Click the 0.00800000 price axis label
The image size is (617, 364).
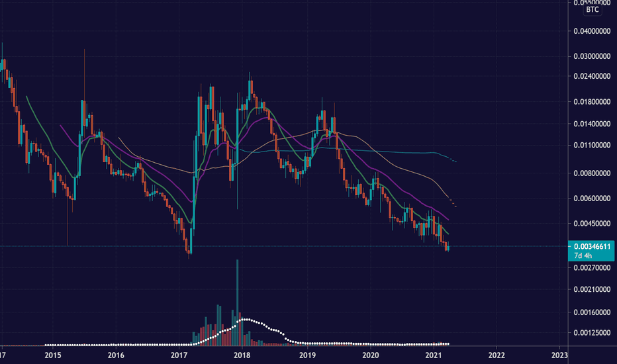(593, 173)
